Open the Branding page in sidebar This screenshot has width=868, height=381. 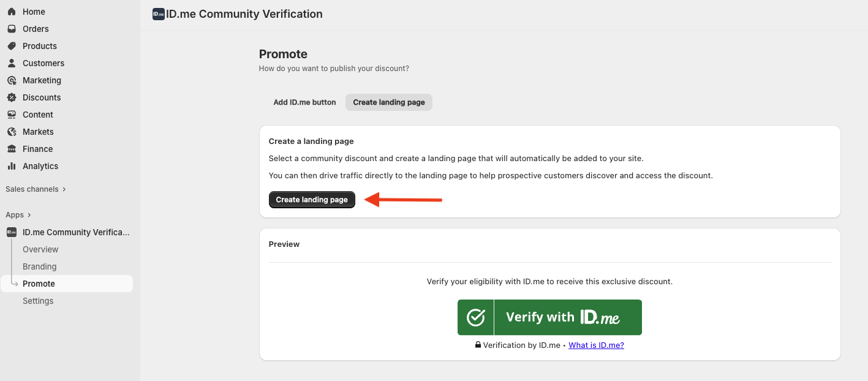point(39,266)
